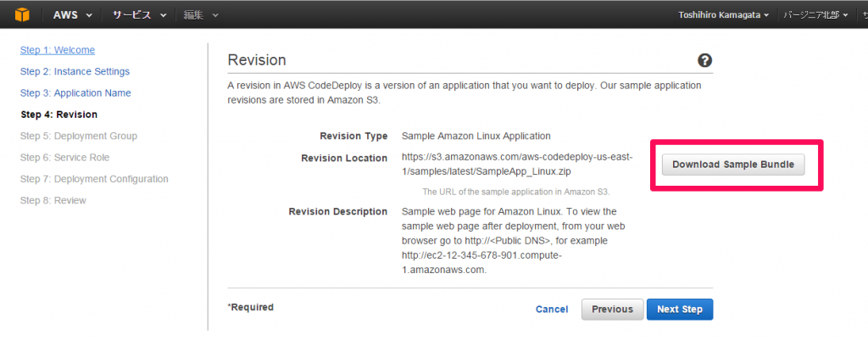The width and height of the screenshot is (868, 341).
Task: Select Step 7: Deployment Configuration
Action: tap(94, 179)
